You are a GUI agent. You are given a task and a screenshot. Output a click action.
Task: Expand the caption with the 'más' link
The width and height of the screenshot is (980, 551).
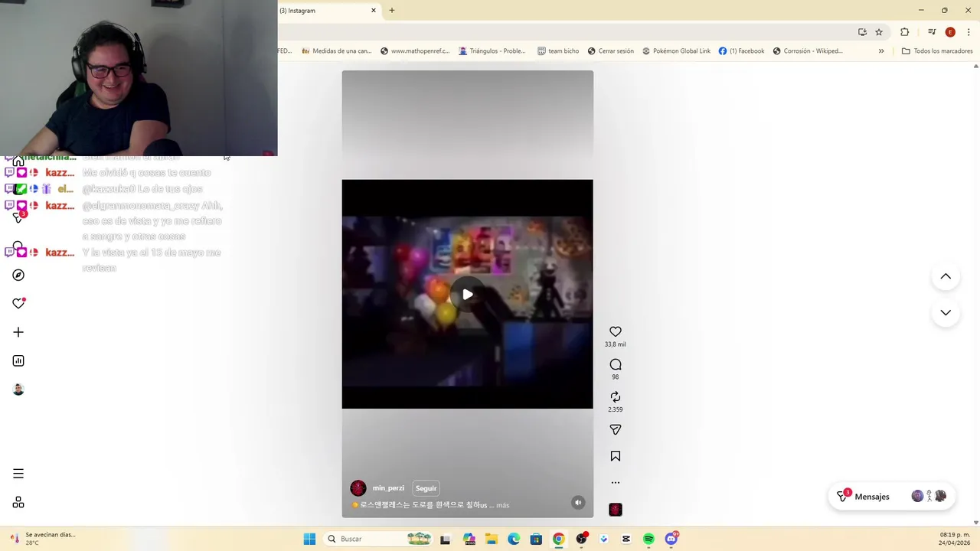[x=502, y=505]
